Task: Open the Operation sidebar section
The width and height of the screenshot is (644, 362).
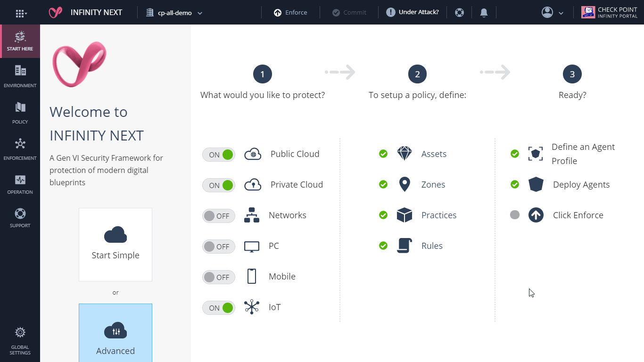Action: click(x=20, y=184)
